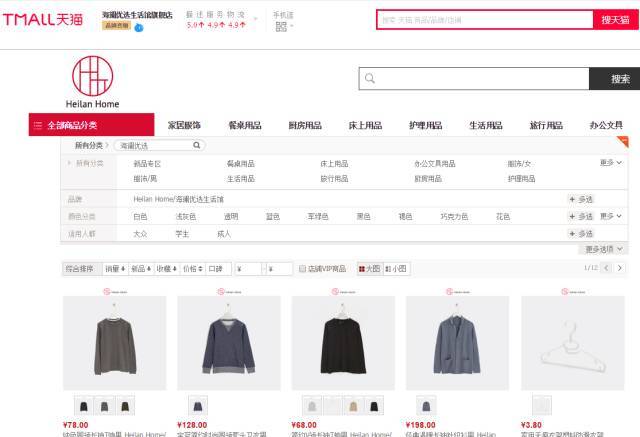
Task: Click the menu icon beside 全部商品分类
Action: coord(38,125)
